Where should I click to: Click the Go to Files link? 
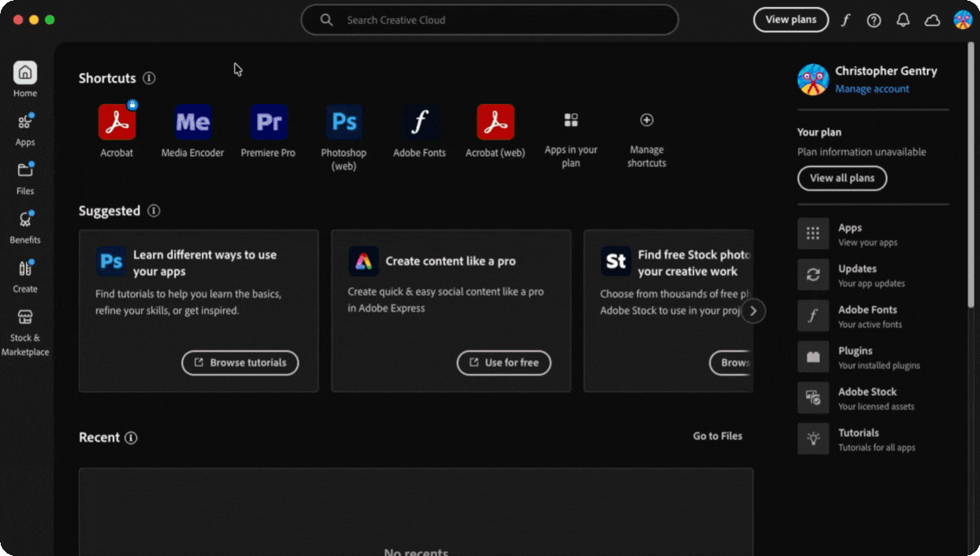[x=718, y=436]
